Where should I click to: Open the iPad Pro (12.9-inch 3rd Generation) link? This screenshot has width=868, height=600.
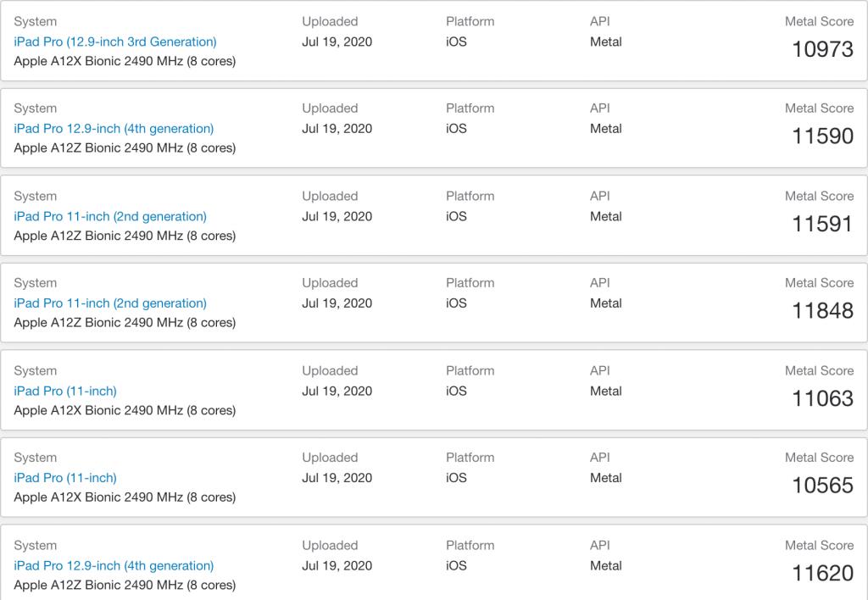click(115, 42)
